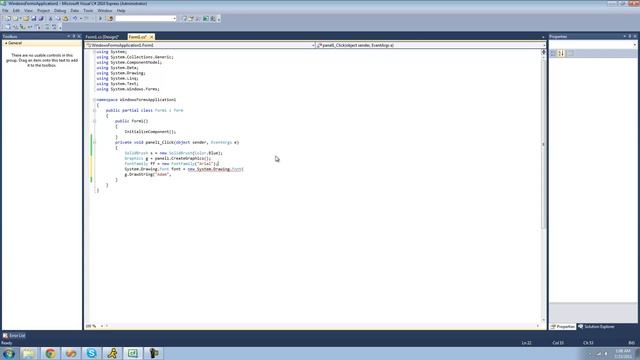Click the Visual C# taskbar button
640x360 pixels.
coord(133,353)
